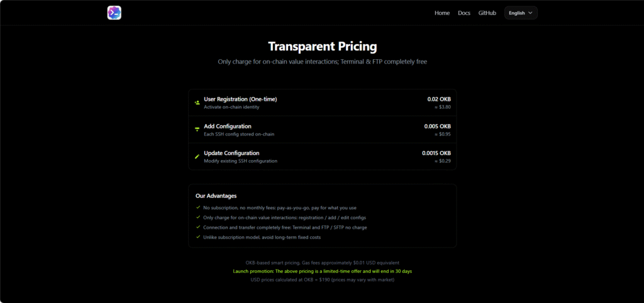This screenshot has height=303, width=644.
Task: Select the Add Configuration pricing title
Action: click(228, 126)
